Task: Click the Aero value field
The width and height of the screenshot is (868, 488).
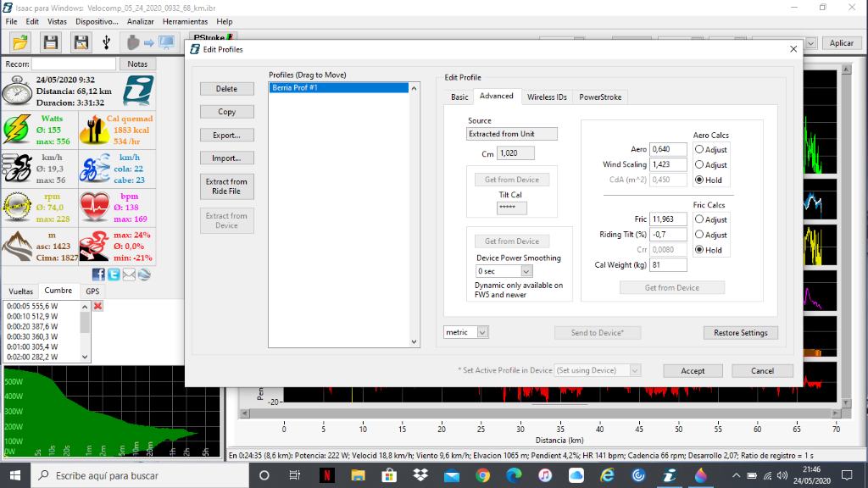Action: point(668,149)
